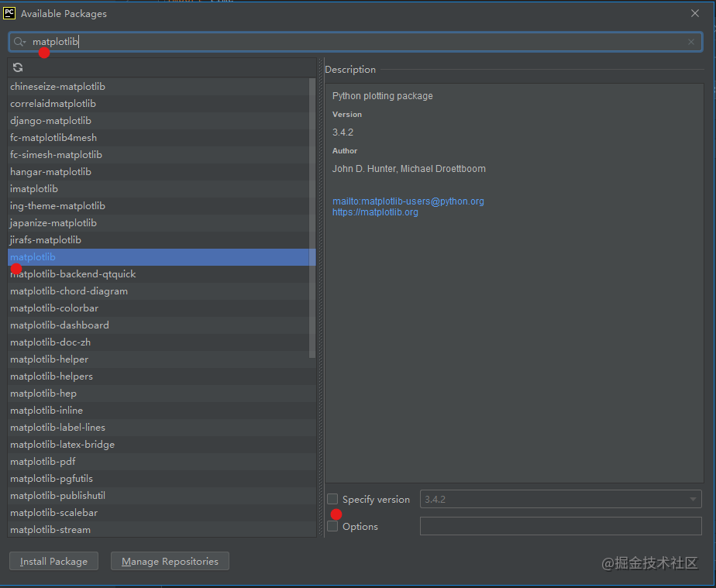Select matplotlib-stream package
The width and height of the screenshot is (716, 588).
(x=162, y=530)
